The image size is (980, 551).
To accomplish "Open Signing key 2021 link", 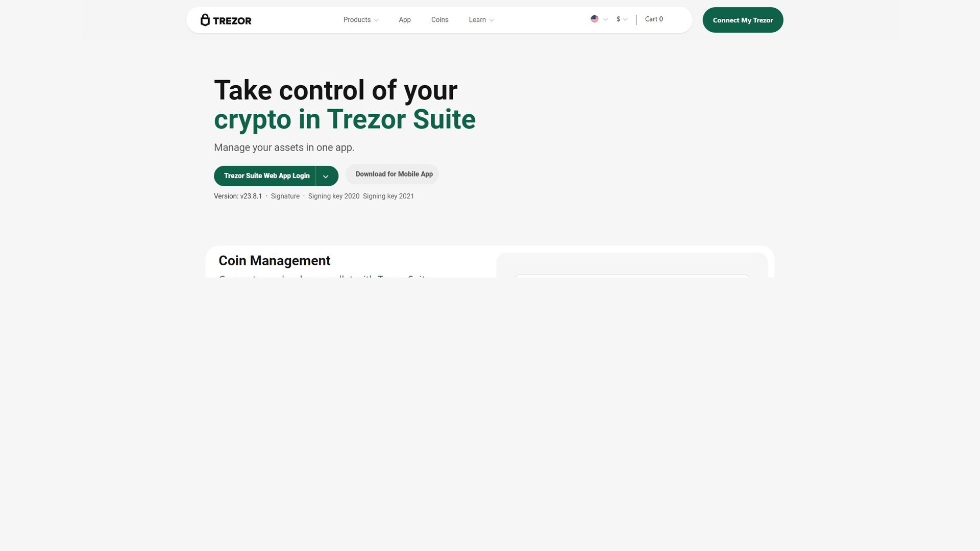I will (388, 196).
